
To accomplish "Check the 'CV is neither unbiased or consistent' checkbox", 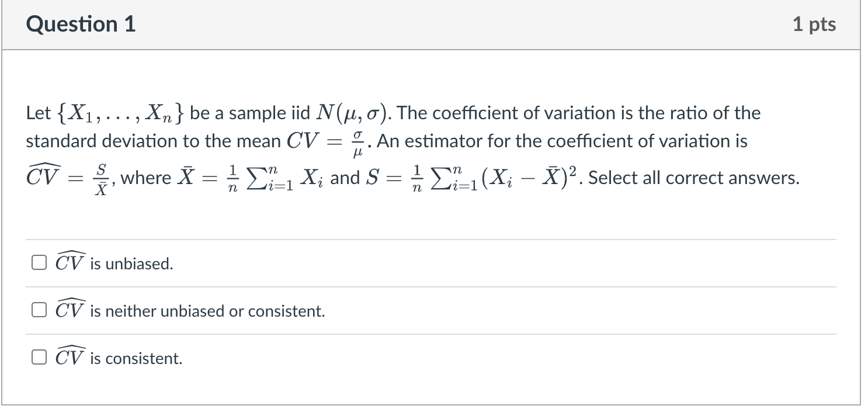I will (x=39, y=309).
